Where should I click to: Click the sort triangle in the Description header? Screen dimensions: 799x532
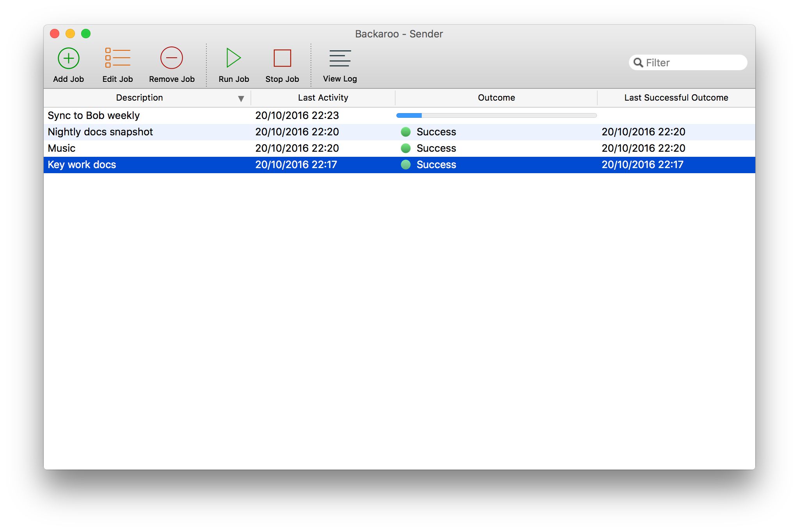[x=241, y=98]
